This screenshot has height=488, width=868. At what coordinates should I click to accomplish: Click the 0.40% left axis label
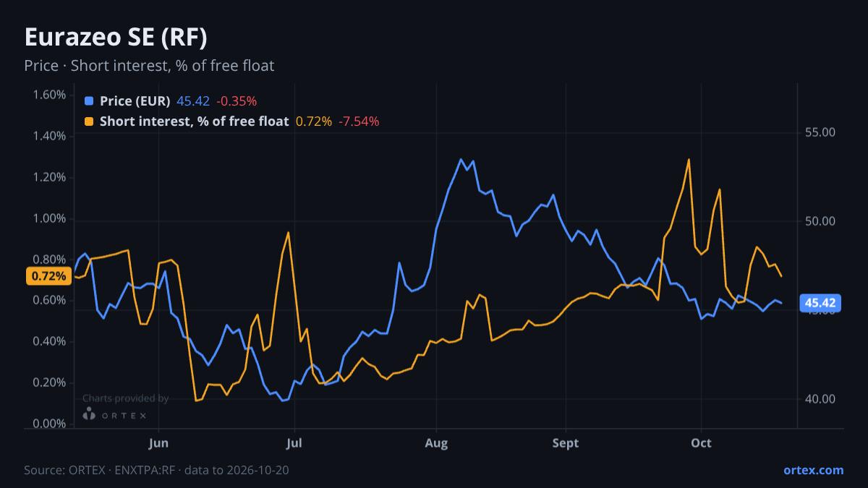coord(49,341)
